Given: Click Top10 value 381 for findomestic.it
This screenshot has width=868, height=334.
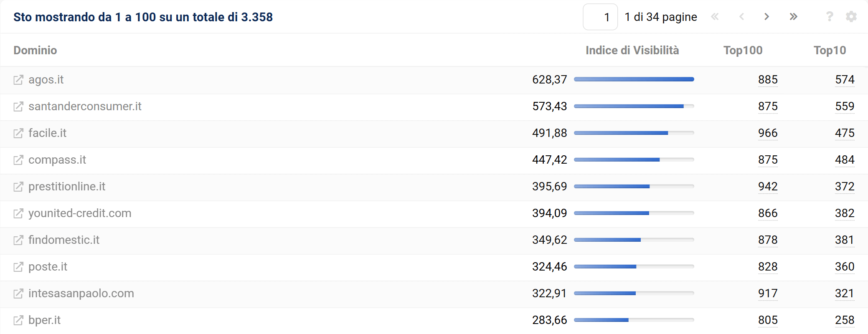Looking at the screenshot, I should [844, 240].
